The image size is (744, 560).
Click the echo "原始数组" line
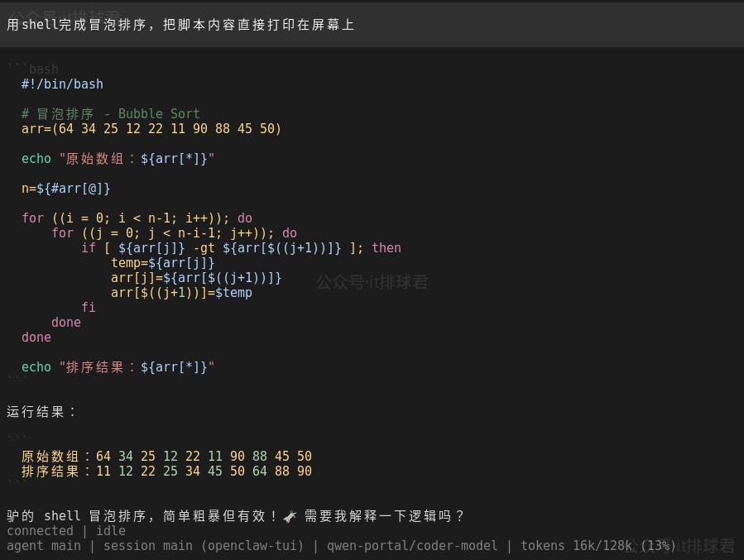click(x=118, y=158)
